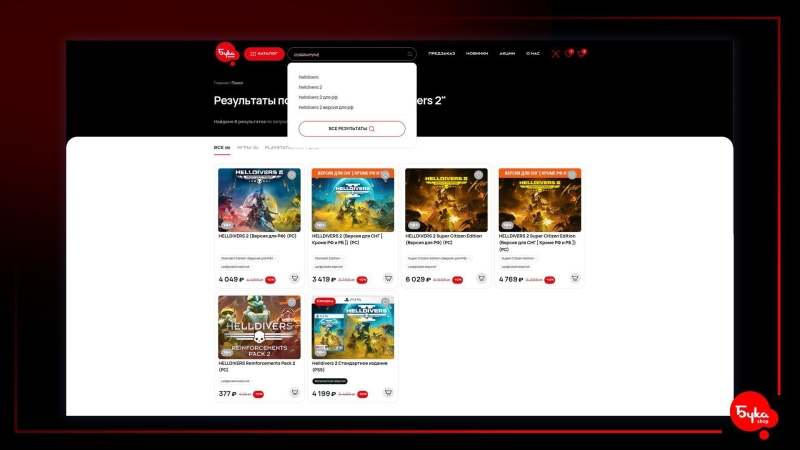This screenshot has width=800, height=450.
Task: Open the КАТАЛОГ catalog menu
Action: (264, 54)
